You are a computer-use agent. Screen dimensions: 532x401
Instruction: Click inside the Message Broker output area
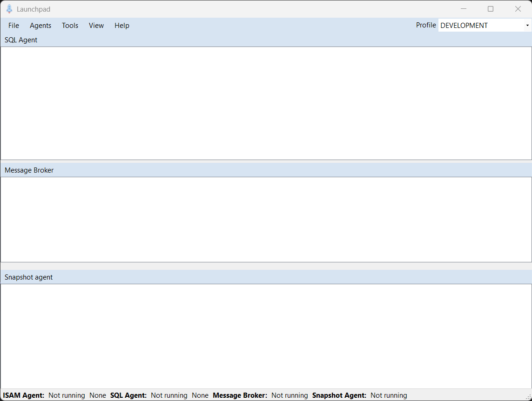(265, 219)
